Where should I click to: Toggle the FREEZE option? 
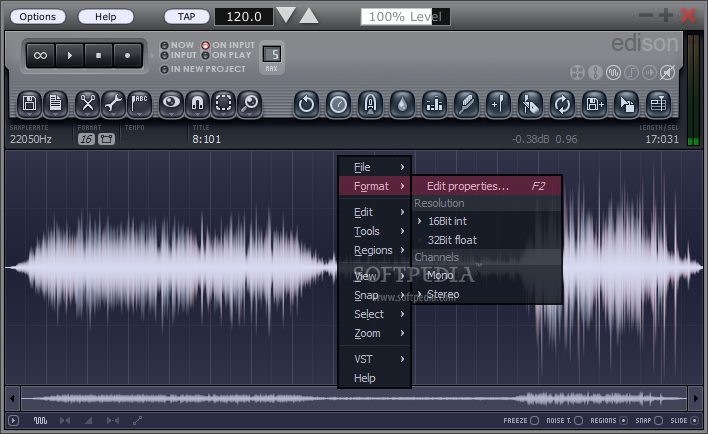tap(521, 420)
